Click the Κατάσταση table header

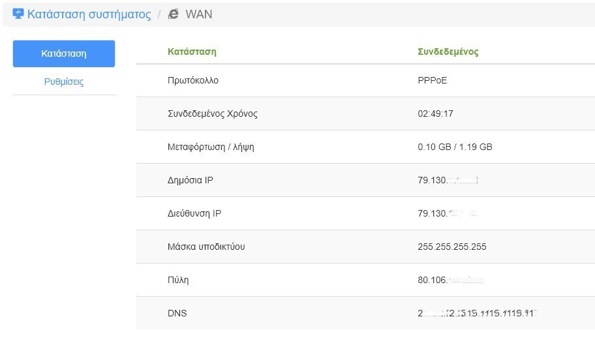[x=192, y=52]
